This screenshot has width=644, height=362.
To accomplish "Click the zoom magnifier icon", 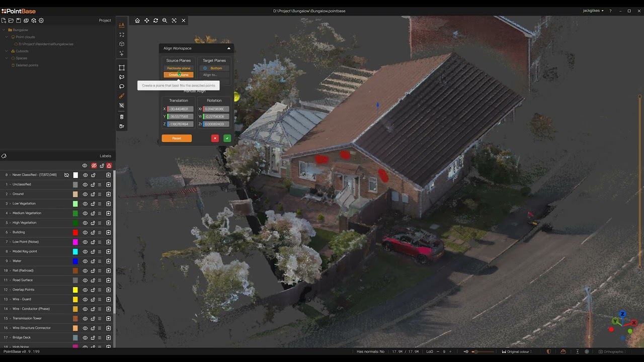I will click(165, 21).
